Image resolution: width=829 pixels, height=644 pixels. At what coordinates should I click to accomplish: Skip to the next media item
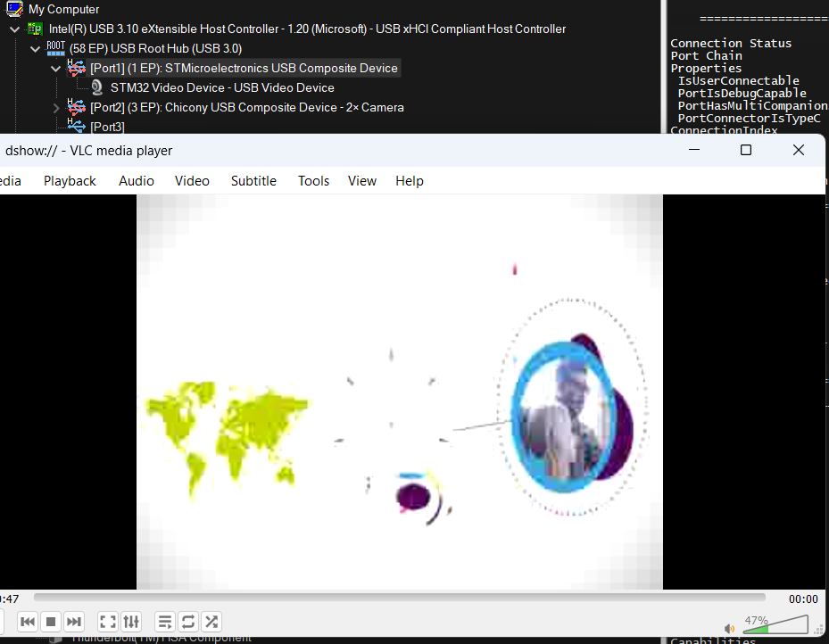tap(74, 622)
